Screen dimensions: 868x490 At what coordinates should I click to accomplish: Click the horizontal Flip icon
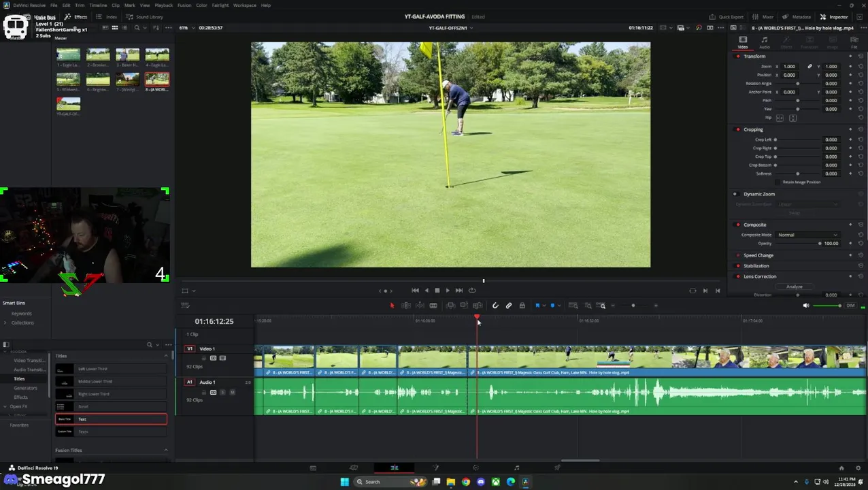tap(780, 118)
